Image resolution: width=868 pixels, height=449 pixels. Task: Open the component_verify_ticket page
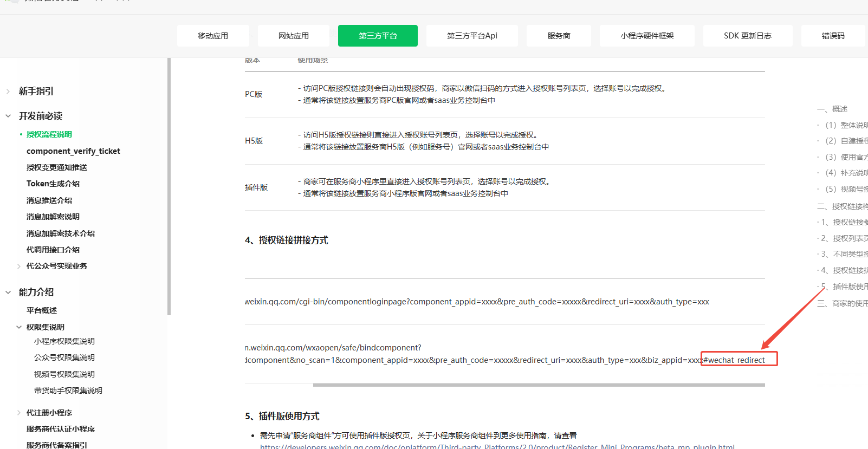click(73, 151)
